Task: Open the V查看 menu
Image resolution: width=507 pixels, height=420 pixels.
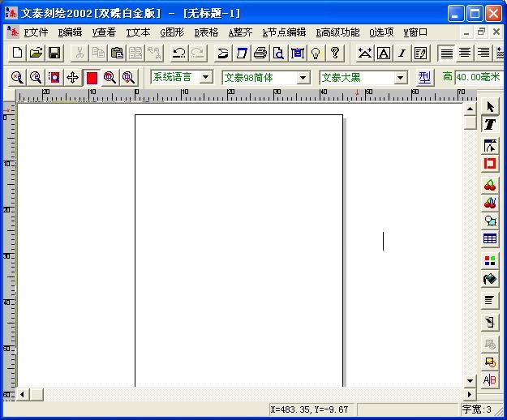Action: click(104, 32)
